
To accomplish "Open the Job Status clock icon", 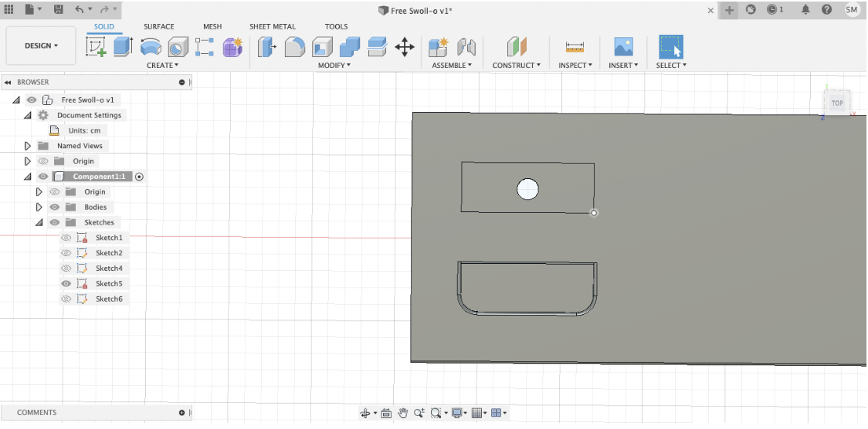I will click(773, 9).
